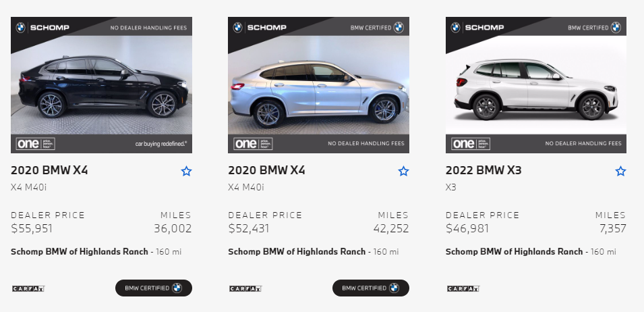View photo of the black BMW X4
The width and height of the screenshot is (644, 312).
[101, 85]
